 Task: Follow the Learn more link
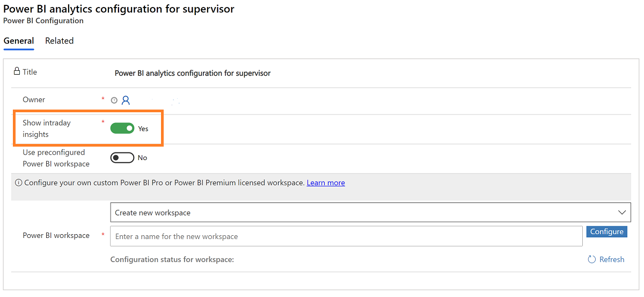[x=326, y=183]
